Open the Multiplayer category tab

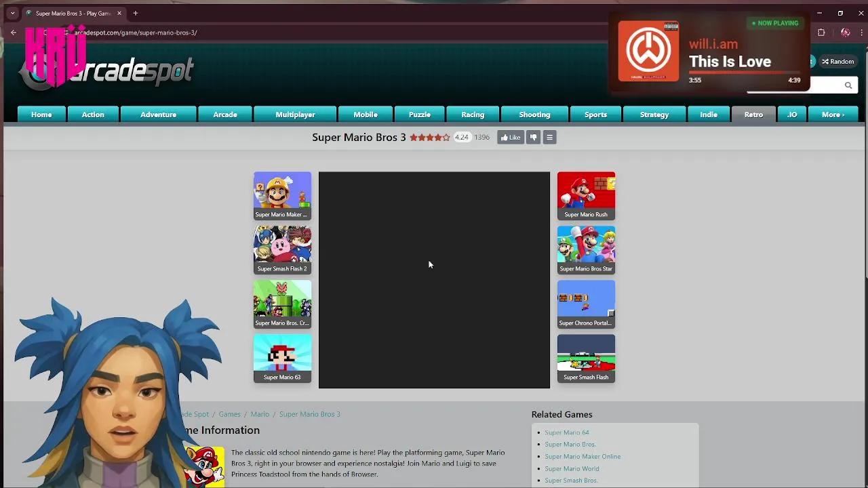point(295,115)
